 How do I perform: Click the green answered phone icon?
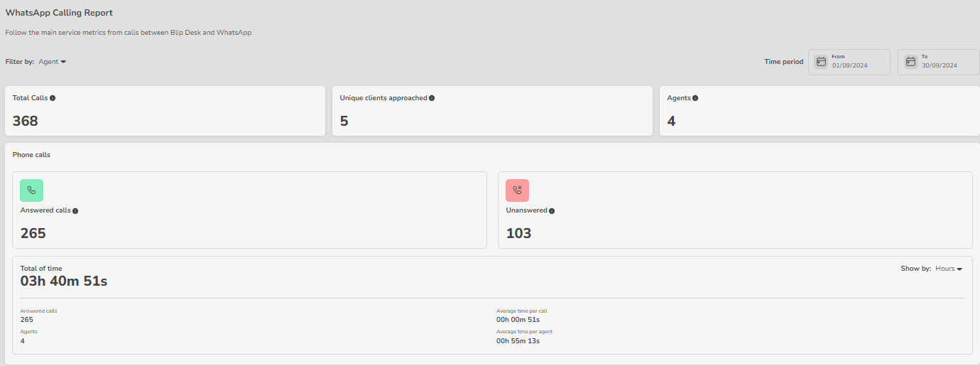31,190
